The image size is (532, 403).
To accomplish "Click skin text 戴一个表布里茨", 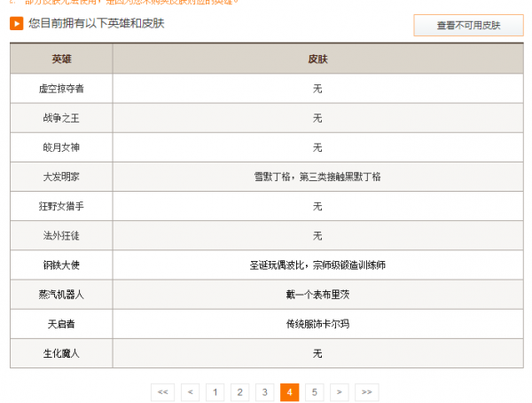I will (317, 295).
